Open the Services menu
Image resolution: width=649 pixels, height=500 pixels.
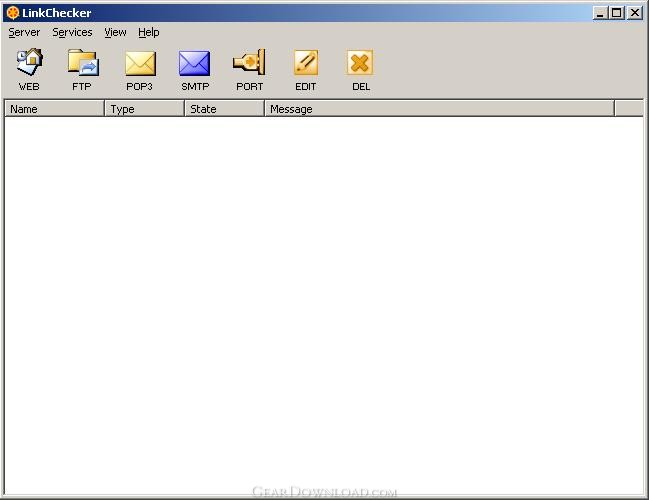pos(72,32)
